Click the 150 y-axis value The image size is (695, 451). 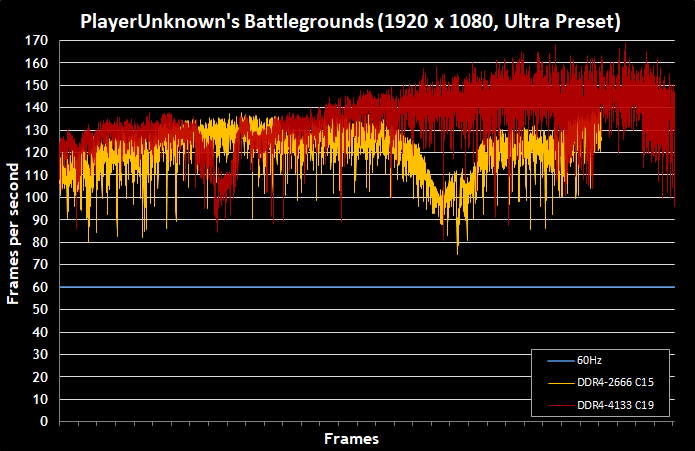click(36, 86)
